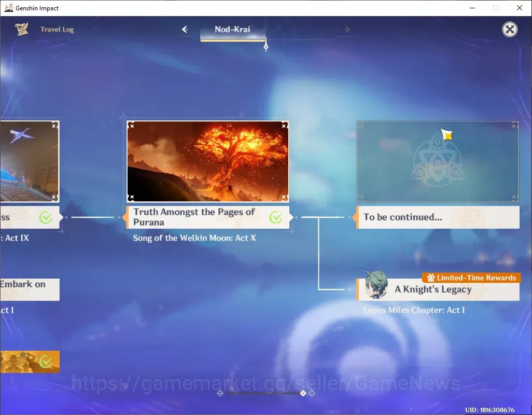This screenshot has width=532, height=415.
Task: Click the orange banner green checkmark
Action: pos(46,362)
